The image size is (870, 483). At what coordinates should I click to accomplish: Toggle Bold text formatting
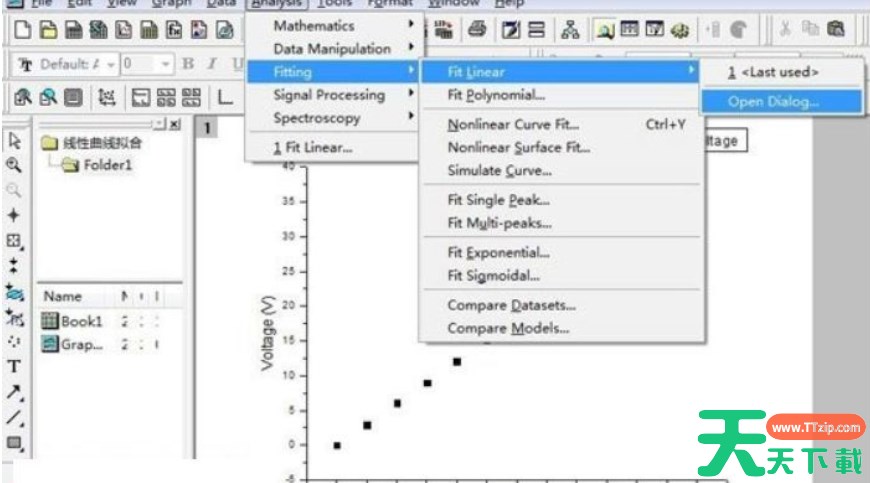(188, 64)
